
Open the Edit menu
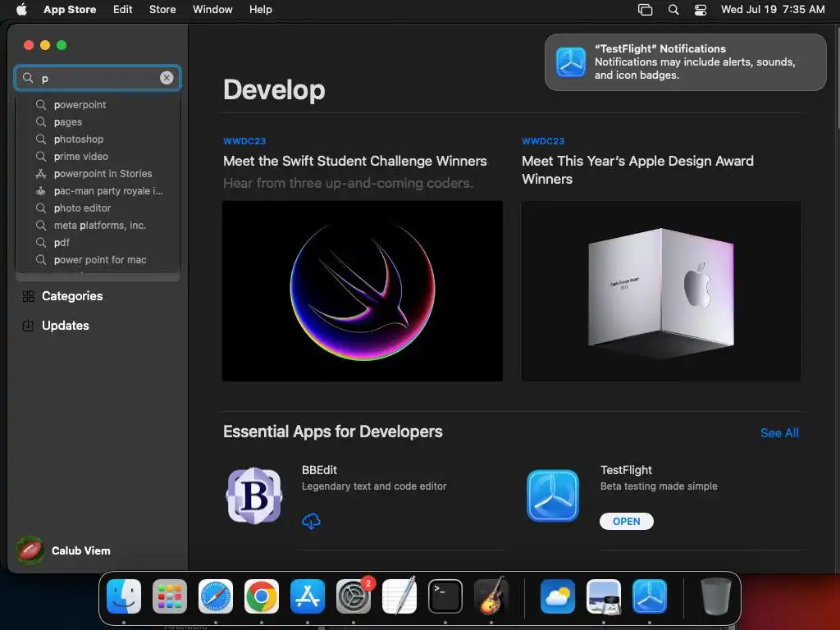coord(123,9)
